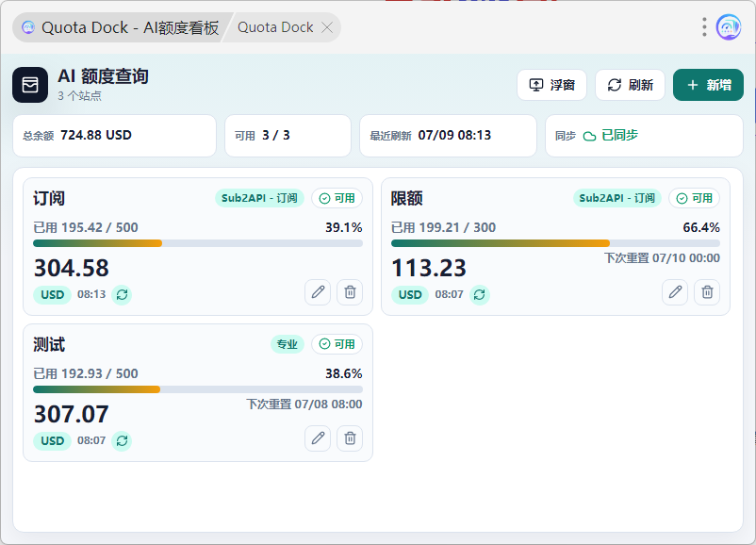Edit the 限额 site entry

coord(675,292)
